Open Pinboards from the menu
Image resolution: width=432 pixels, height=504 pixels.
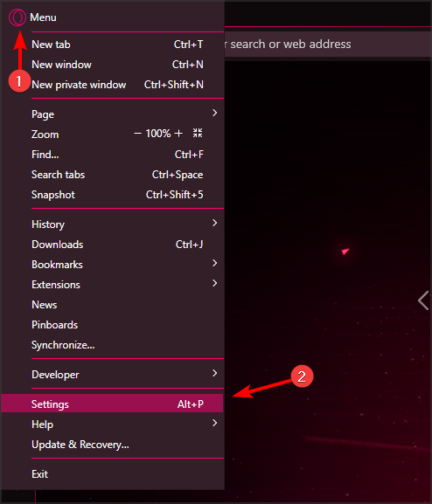tap(112, 325)
